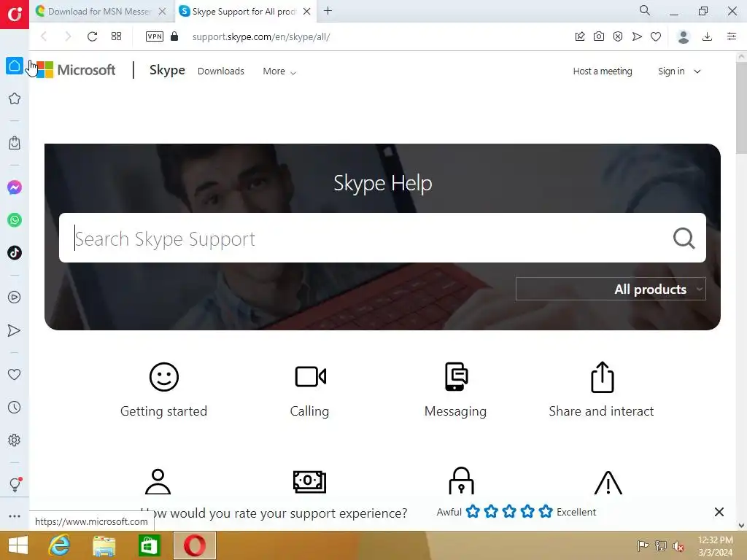
Task: Open the padlock security category icon
Action: tap(461, 481)
